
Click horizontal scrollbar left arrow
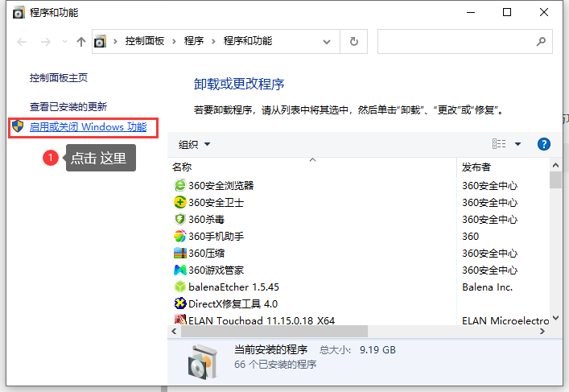[174, 331]
